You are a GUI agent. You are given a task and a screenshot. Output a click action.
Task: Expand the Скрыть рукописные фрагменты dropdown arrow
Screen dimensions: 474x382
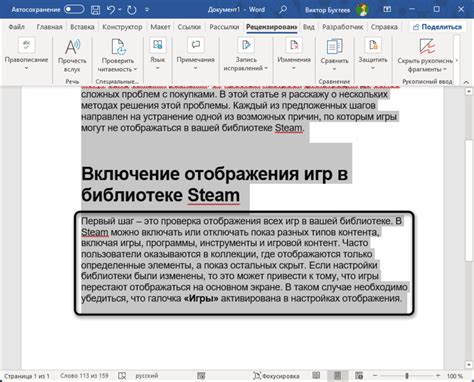(445, 69)
